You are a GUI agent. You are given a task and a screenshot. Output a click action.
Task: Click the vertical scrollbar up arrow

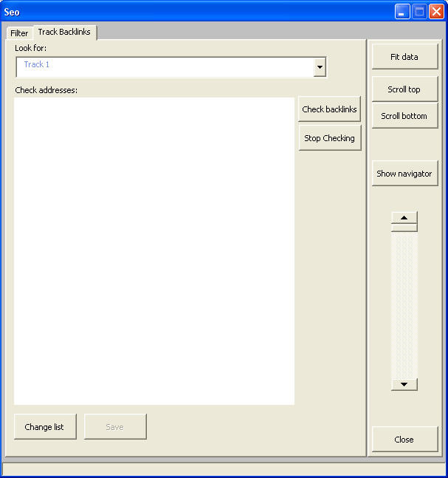pyautogui.click(x=404, y=218)
